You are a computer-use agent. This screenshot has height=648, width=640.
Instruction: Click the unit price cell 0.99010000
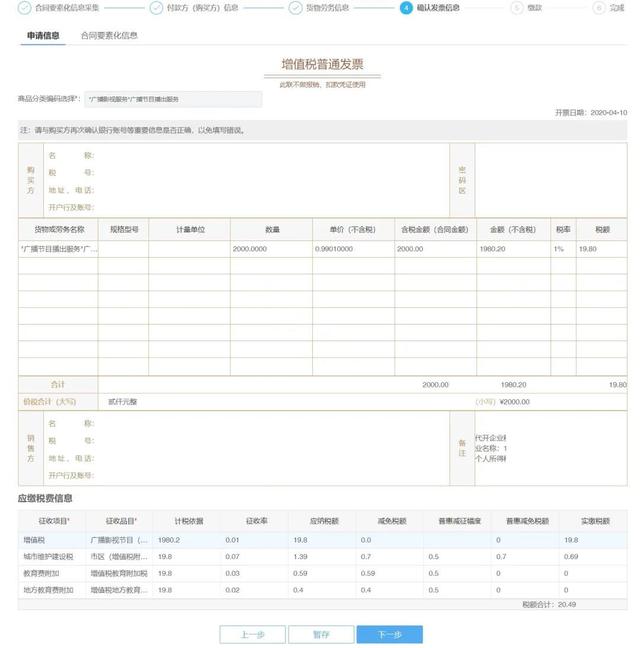coord(353,249)
